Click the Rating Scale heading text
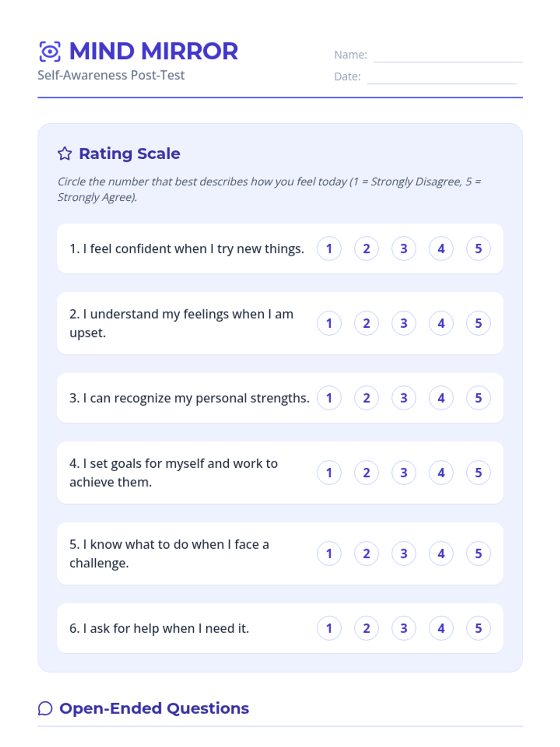This screenshot has width=560, height=747. click(129, 154)
